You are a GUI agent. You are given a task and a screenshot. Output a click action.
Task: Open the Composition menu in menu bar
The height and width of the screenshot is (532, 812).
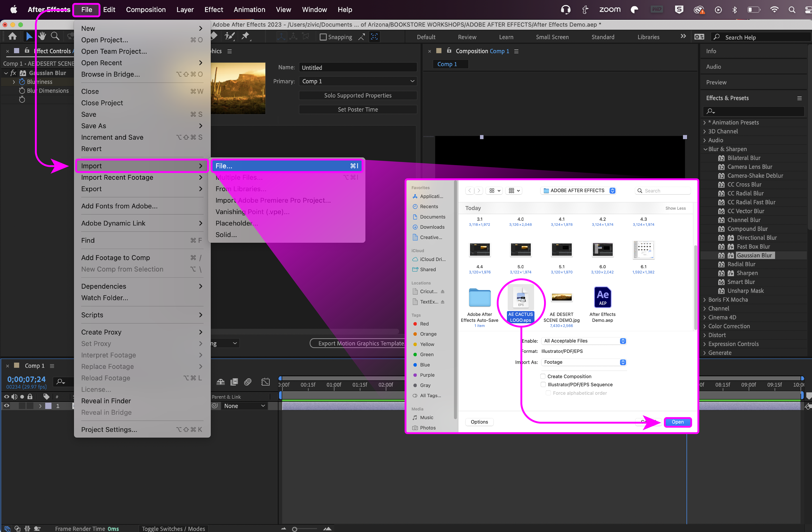[x=146, y=10]
